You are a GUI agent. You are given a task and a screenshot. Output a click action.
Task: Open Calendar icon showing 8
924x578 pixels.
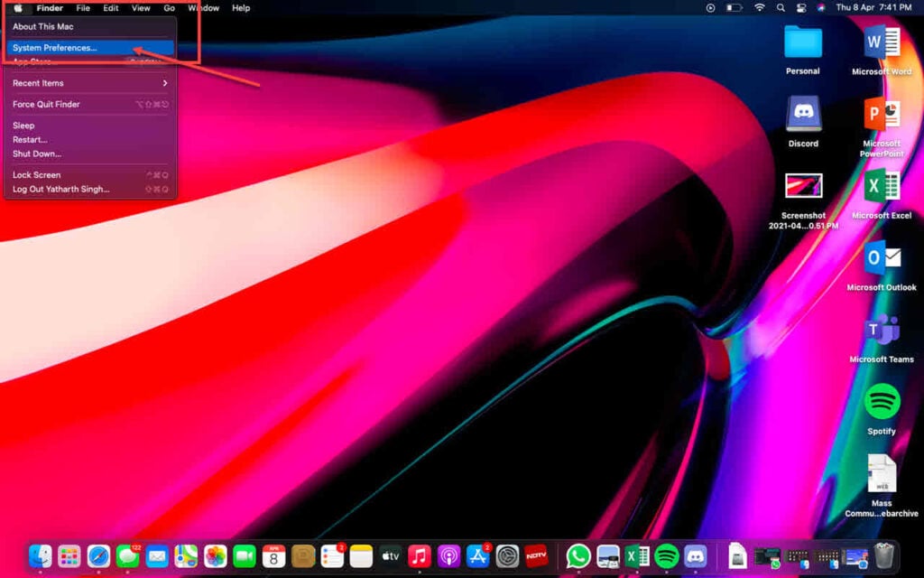[x=274, y=556]
